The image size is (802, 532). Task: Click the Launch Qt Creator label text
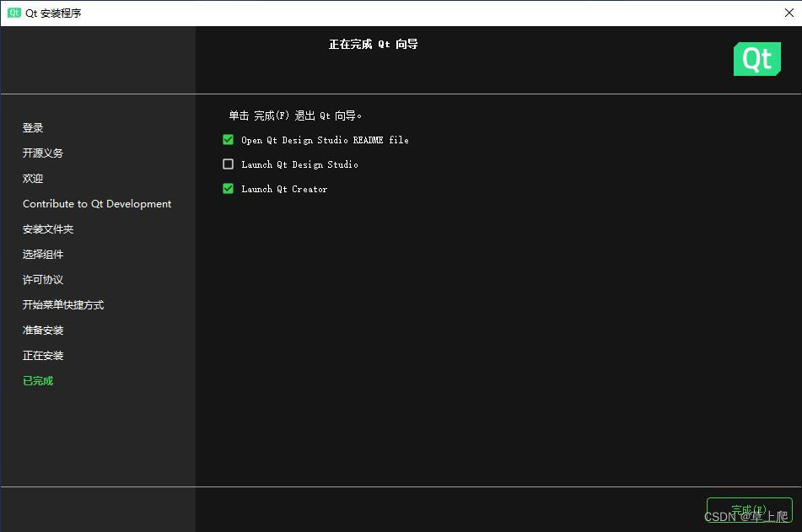point(284,189)
